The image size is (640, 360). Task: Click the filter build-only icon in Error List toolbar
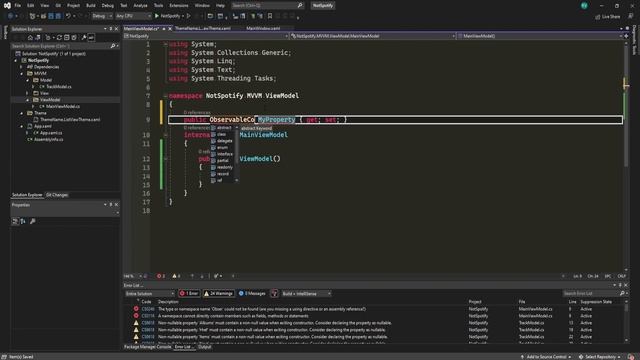274,293
